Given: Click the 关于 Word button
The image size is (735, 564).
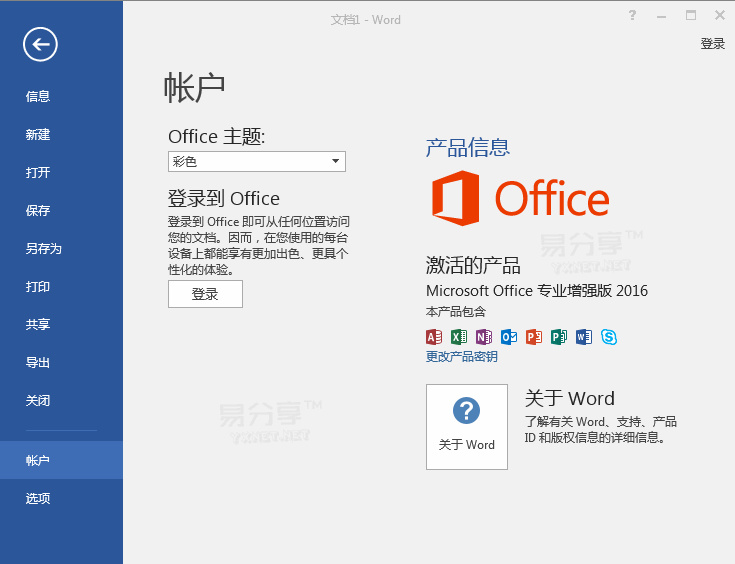Looking at the screenshot, I should 467,427.
